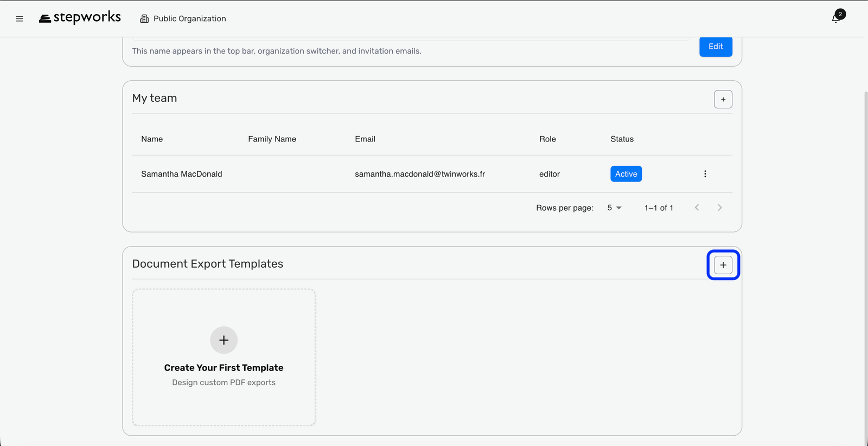The height and width of the screenshot is (446, 868).
Task: Open the rows per page dropdown
Action: coord(614,208)
